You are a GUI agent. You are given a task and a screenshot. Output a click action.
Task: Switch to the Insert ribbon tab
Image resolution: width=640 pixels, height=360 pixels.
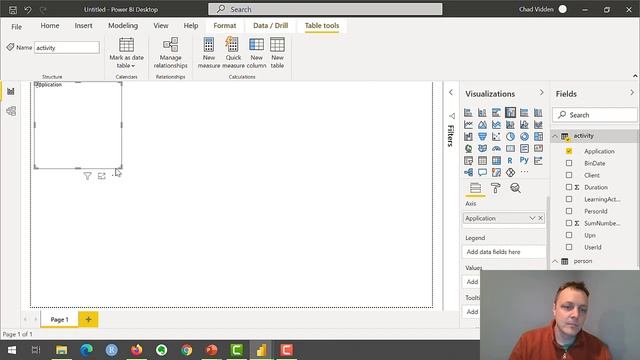click(83, 26)
